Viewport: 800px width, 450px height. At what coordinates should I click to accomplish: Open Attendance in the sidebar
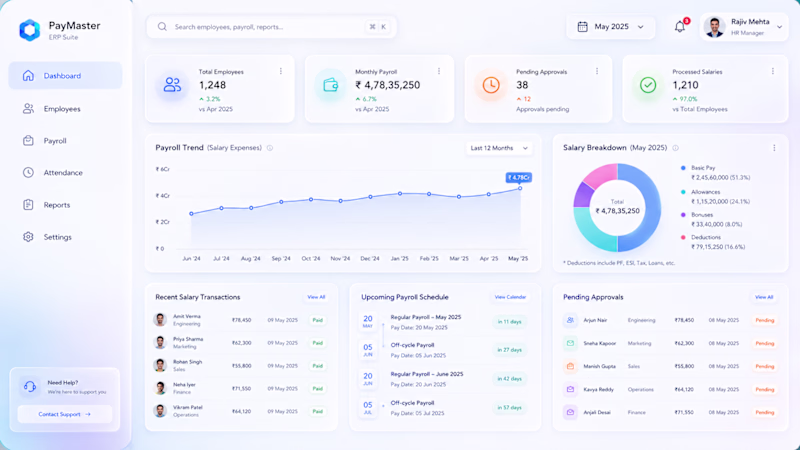click(65, 172)
